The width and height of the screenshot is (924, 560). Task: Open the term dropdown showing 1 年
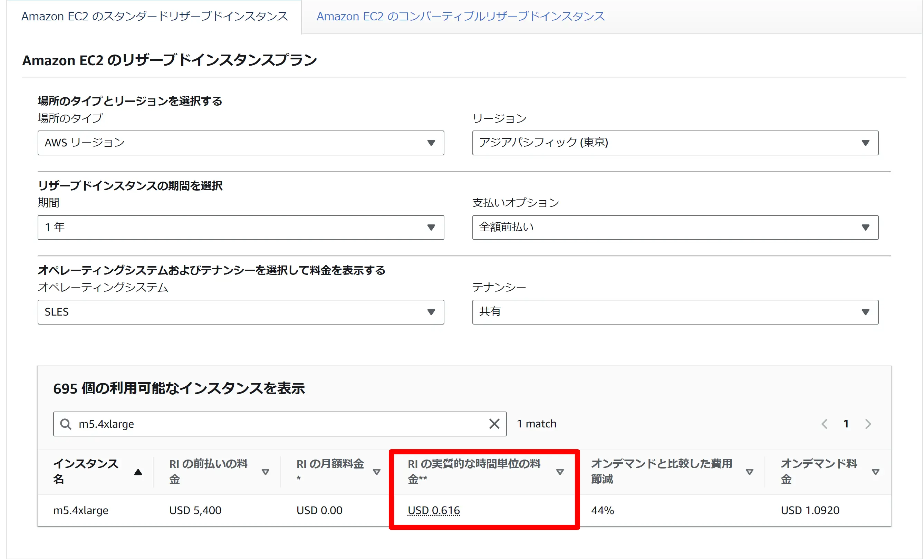tap(241, 227)
